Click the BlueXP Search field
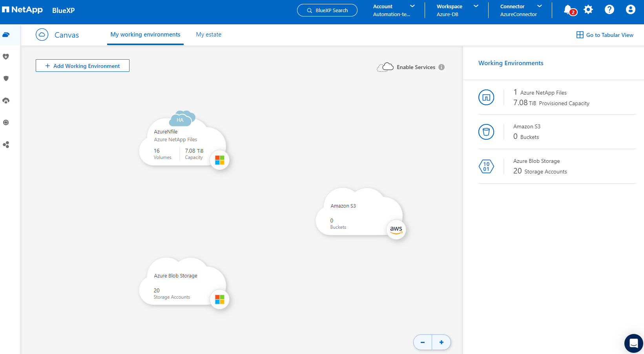This screenshot has width=644, height=354. click(x=327, y=10)
